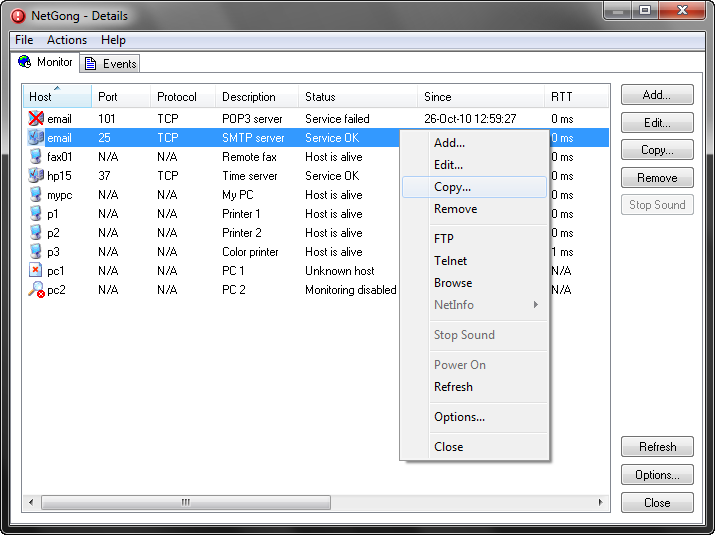Click the failed POP3 email host icon
Image resolution: width=715 pixels, height=535 pixels.
(x=36, y=119)
